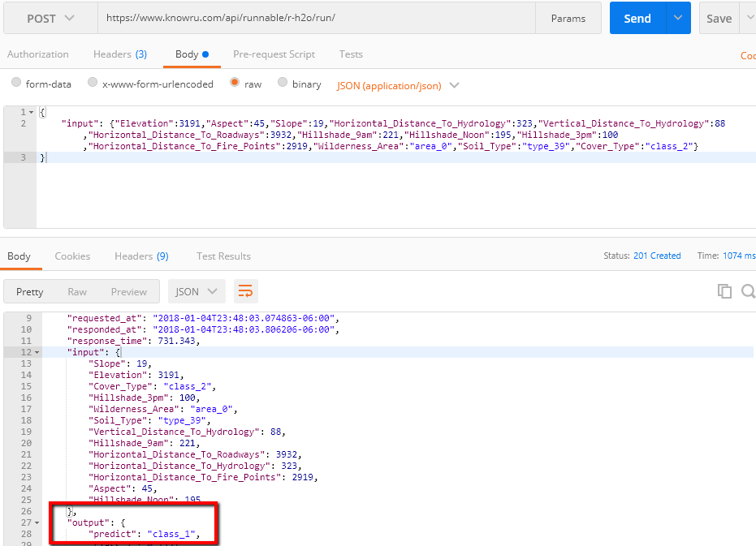Open the Send button dropdown arrow
756x546 pixels.
pos(678,18)
